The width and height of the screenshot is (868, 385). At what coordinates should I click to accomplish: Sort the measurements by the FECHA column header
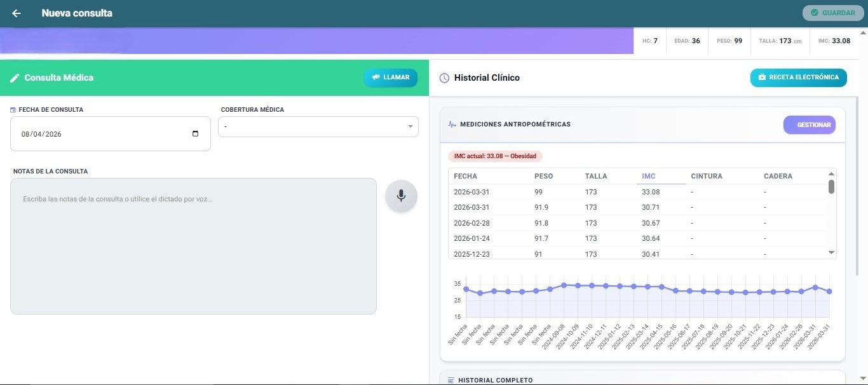pyautogui.click(x=465, y=176)
